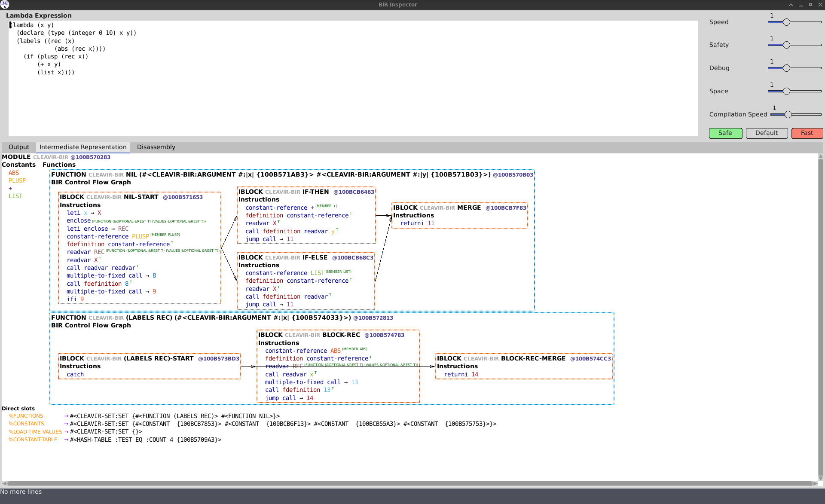Adjust the Speed slider
Screen dimensions: 825x504
click(794, 22)
